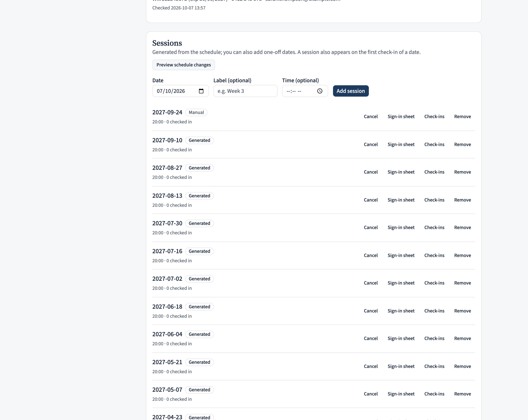The width and height of the screenshot is (528, 420).
Task: Open Sign-in sheet for 2027-05-21 session
Action: coord(401,366)
